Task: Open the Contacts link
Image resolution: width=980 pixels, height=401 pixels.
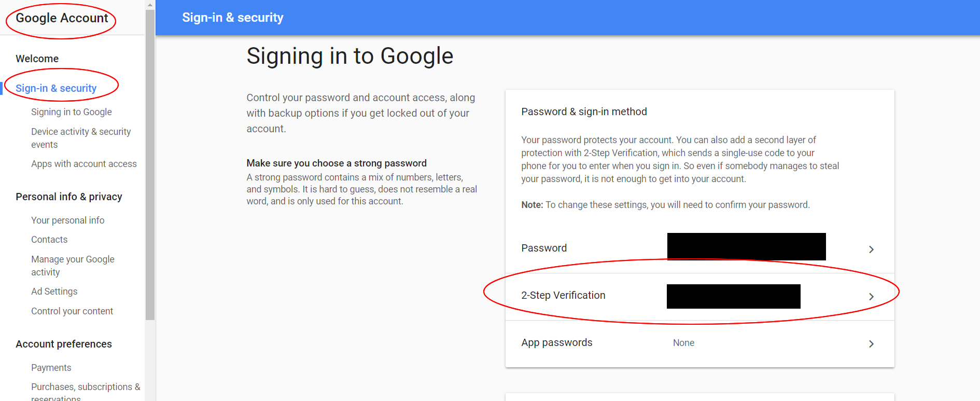Action: point(49,240)
